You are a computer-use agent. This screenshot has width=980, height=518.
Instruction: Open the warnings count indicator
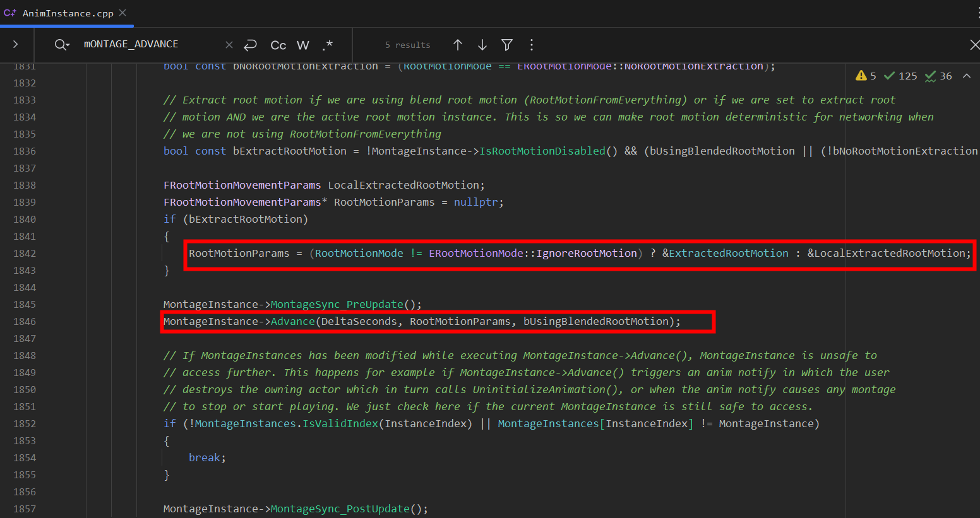866,76
